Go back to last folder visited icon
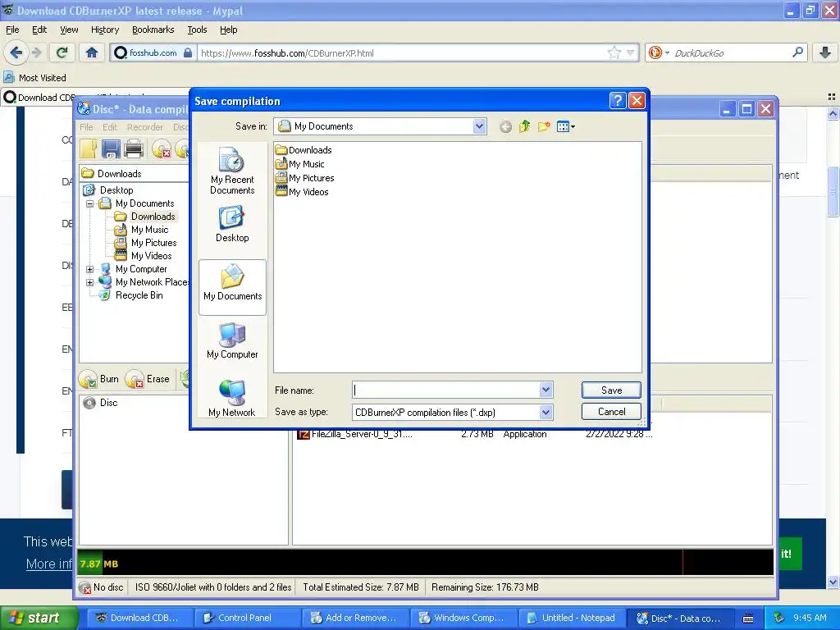 point(505,127)
